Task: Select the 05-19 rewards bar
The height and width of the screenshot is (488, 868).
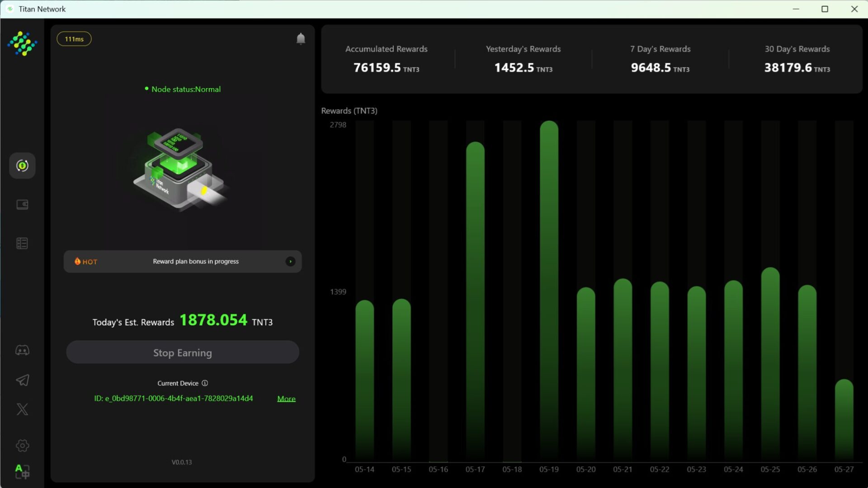Action: 549,291
